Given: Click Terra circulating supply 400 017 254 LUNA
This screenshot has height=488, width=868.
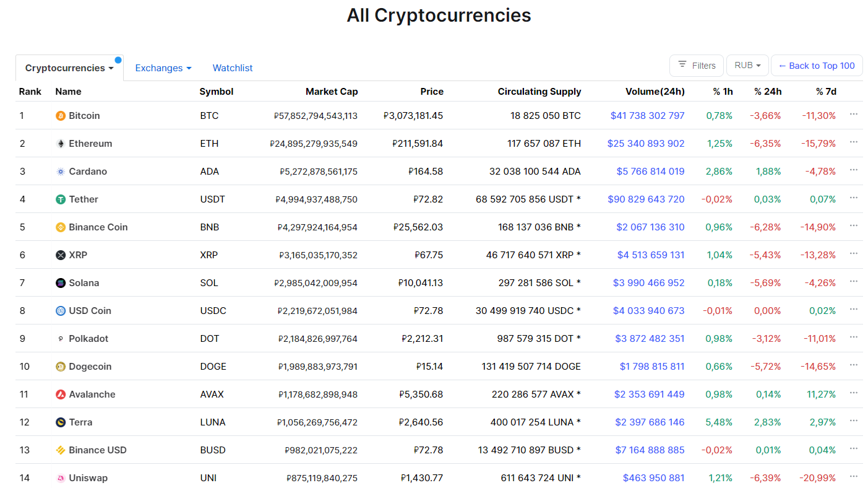Looking at the screenshot, I should coord(535,422).
